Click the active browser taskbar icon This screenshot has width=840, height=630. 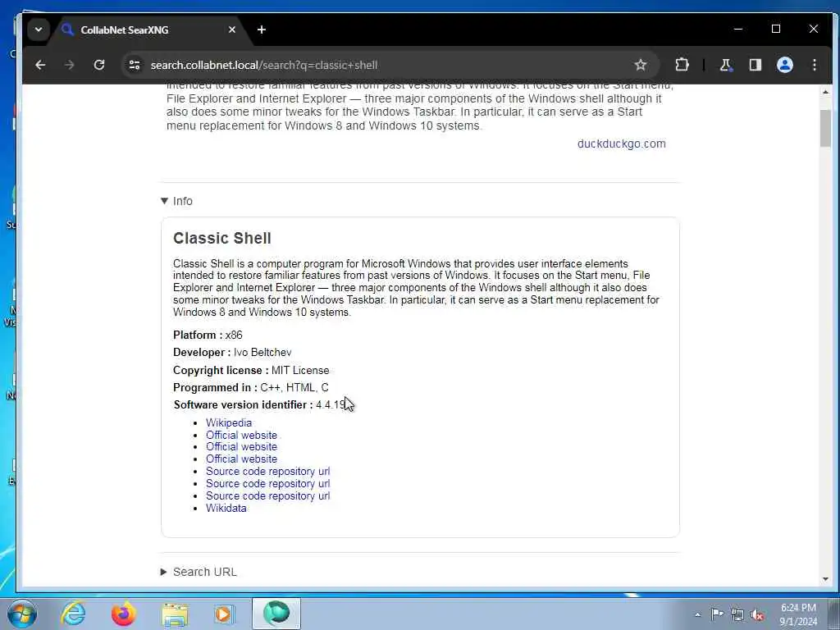point(276,614)
